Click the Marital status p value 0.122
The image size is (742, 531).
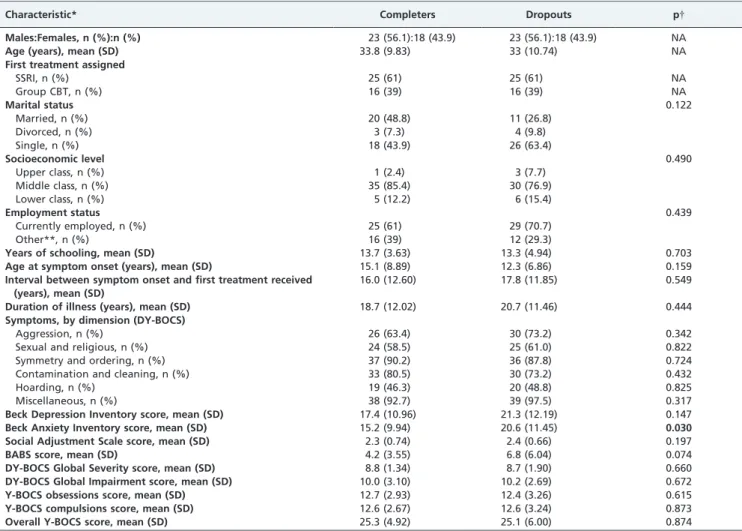(679, 105)
